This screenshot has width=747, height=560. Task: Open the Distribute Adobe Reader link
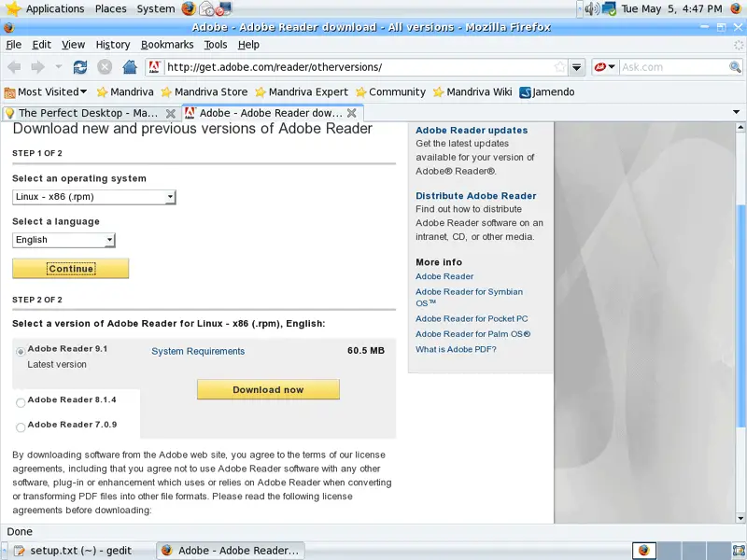pos(476,196)
